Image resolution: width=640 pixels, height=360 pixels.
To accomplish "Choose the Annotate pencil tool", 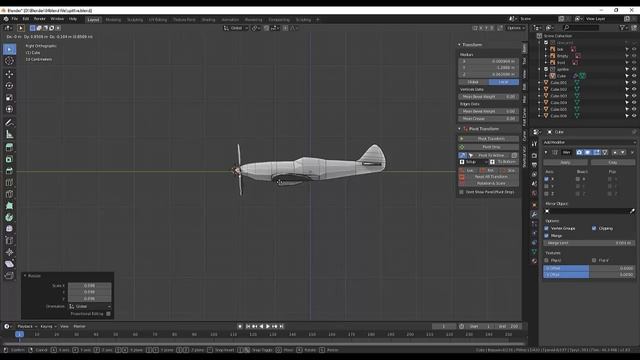I will 9,122.
